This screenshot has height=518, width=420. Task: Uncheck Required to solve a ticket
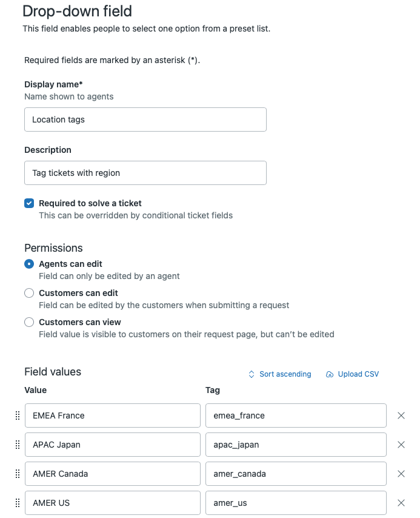(28, 204)
